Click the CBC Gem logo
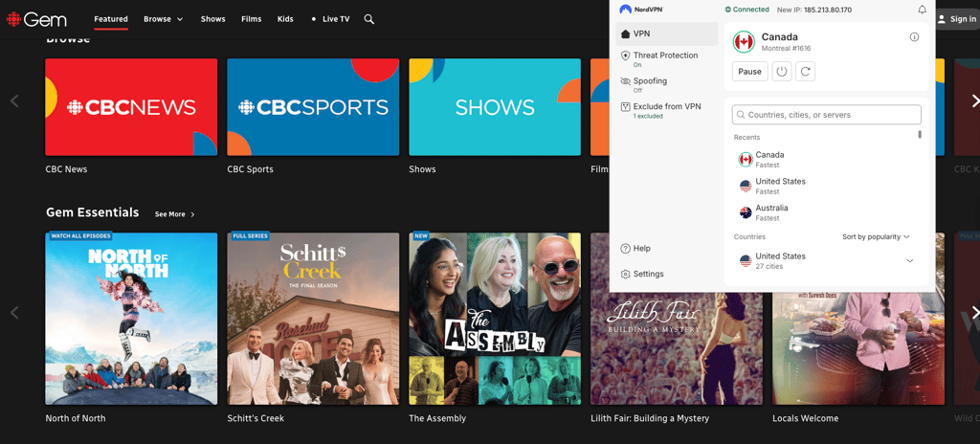980x444 pixels. coord(36,19)
